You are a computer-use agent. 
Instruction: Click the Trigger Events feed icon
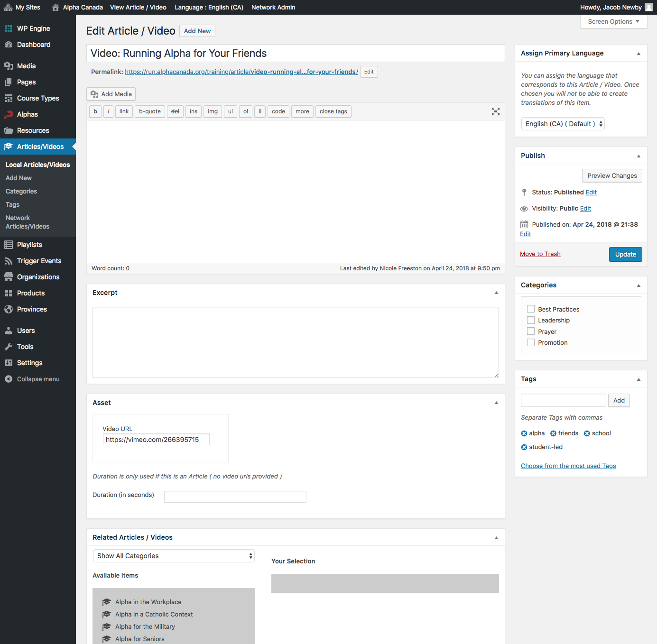tap(9, 261)
